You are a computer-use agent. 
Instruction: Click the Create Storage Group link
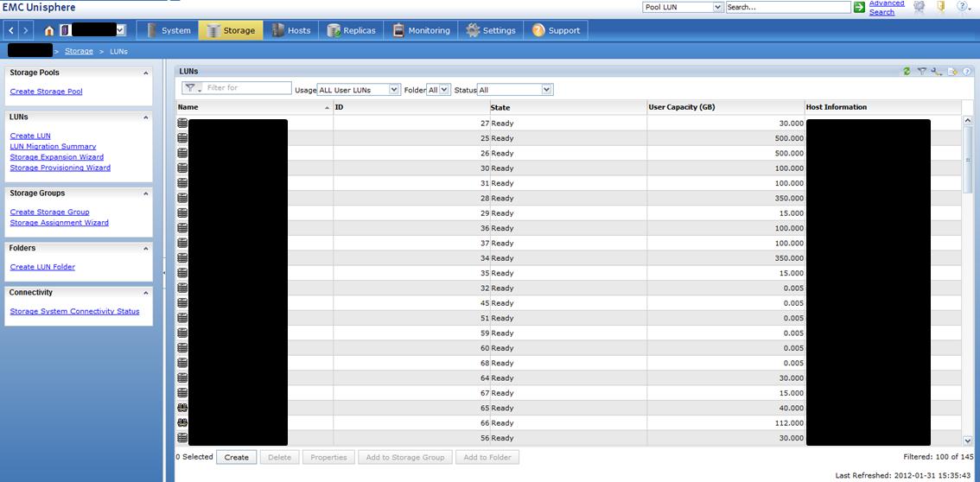(49, 212)
